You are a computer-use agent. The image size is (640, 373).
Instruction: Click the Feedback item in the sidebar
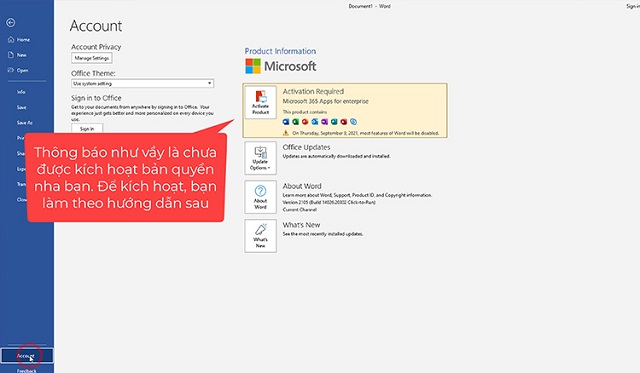pyautogui.click(x=27, y=370)
